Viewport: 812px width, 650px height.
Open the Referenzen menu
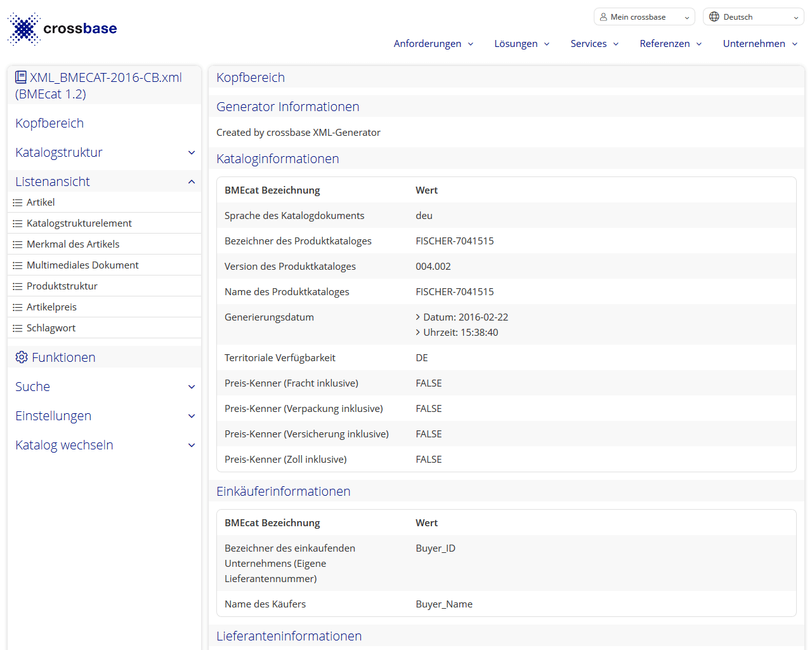coord(671,44)
